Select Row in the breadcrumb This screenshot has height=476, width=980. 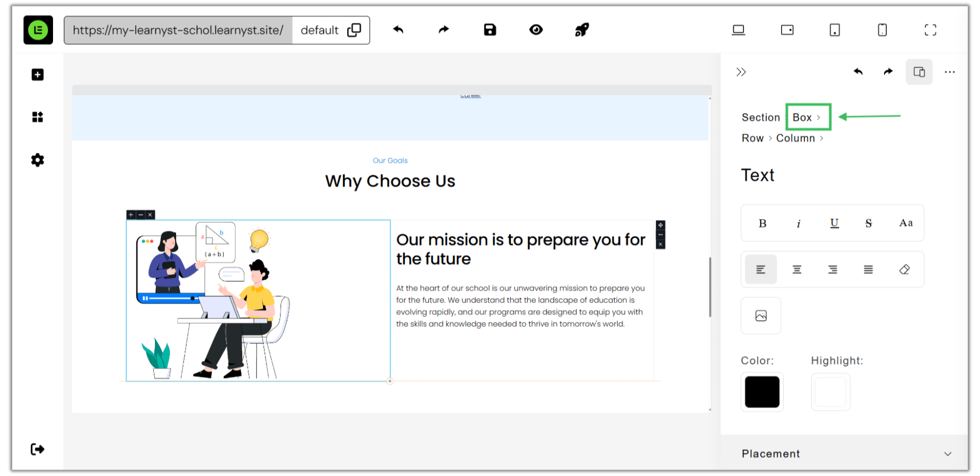752,138
